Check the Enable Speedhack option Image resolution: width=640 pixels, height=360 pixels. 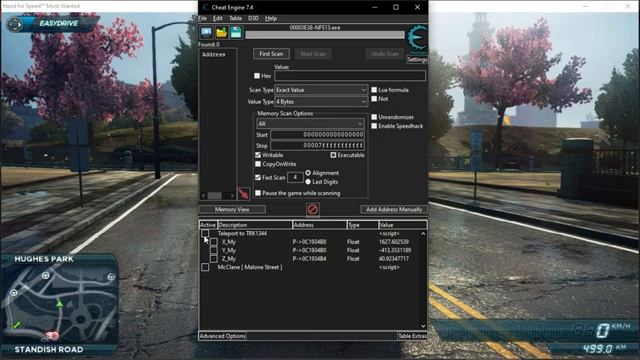pos(374,126)
